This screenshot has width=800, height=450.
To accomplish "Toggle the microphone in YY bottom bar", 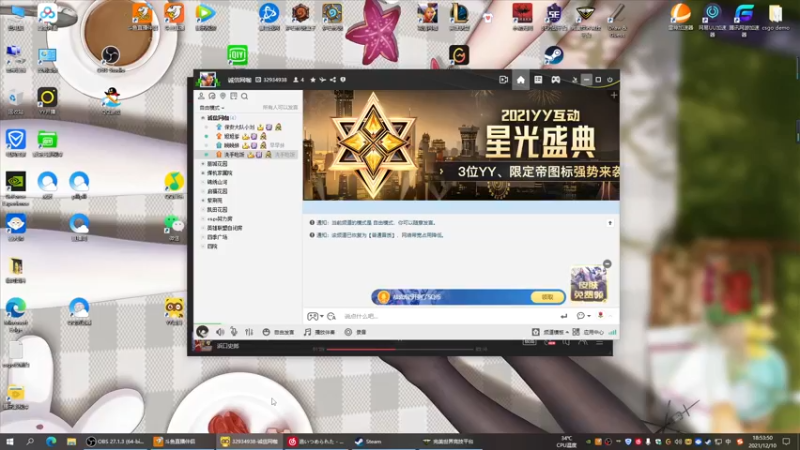I will pos(234,332).
